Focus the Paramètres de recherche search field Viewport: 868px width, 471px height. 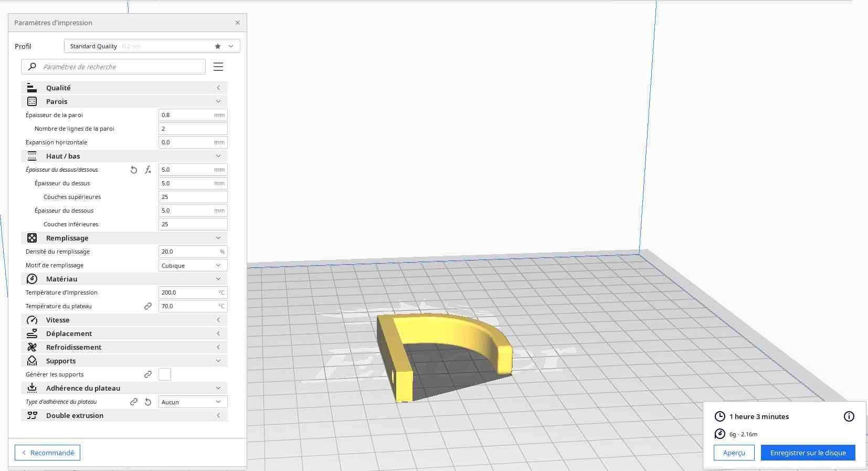click(113, 67)
